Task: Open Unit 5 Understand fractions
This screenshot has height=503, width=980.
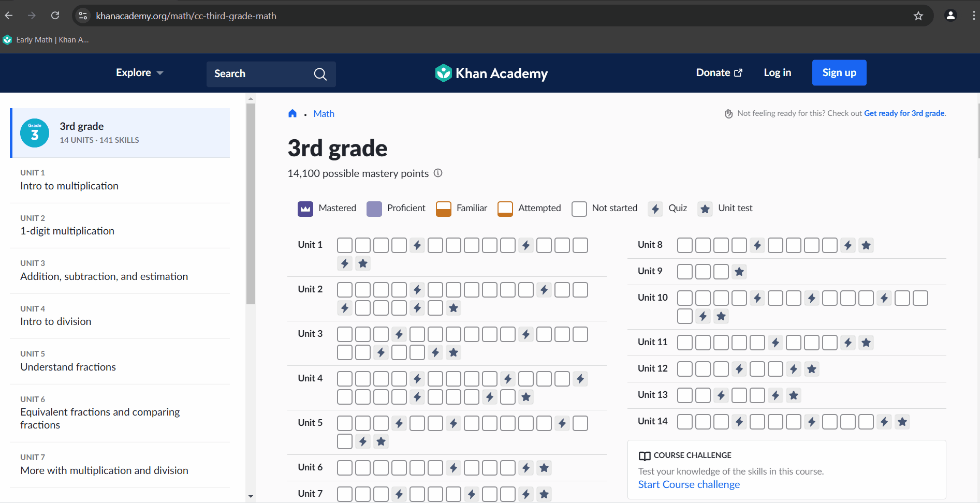Action: click(x=120, y=361)
